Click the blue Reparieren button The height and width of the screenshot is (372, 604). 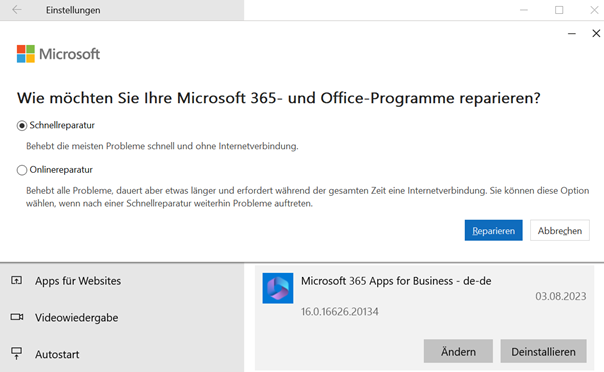coord(493,230)
